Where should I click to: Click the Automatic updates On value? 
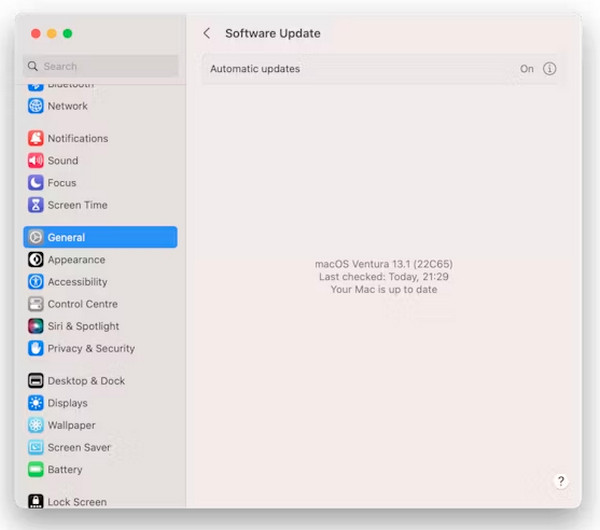click(x=527, y=69)
